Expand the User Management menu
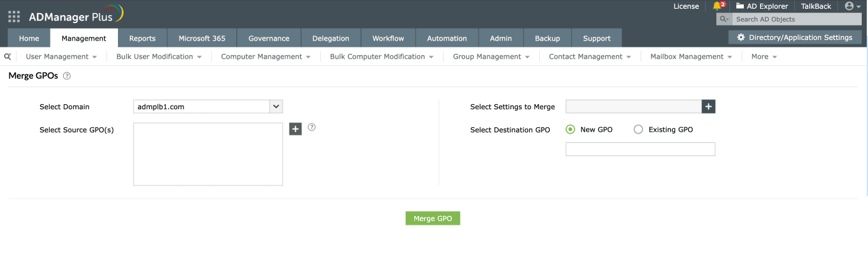 (x=61, y=56)
